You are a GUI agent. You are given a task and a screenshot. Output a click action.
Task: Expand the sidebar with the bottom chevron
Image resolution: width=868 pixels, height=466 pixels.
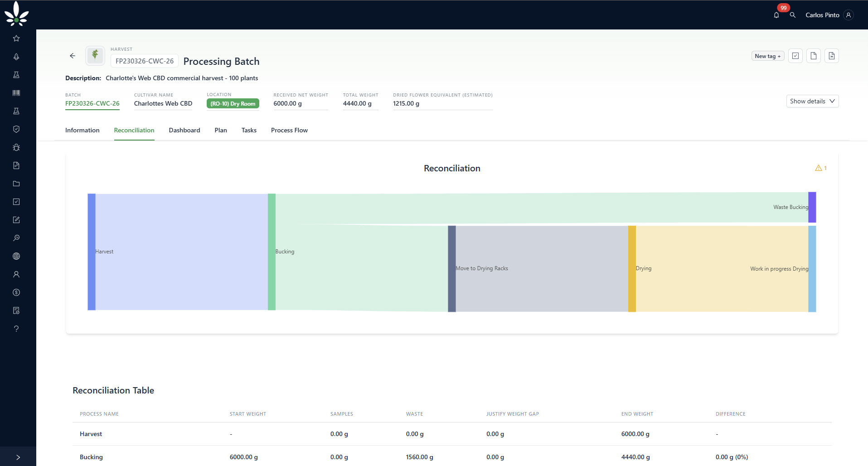click(x=18, y=457)
